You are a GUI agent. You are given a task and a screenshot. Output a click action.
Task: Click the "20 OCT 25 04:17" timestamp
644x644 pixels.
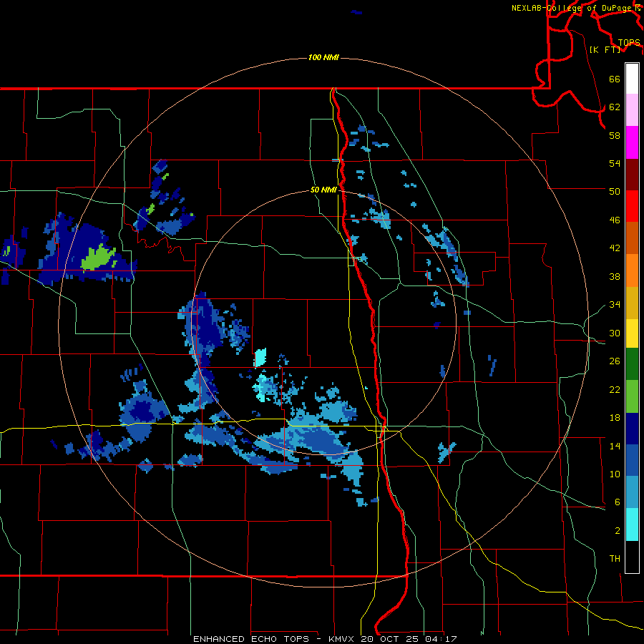point(409,639)
